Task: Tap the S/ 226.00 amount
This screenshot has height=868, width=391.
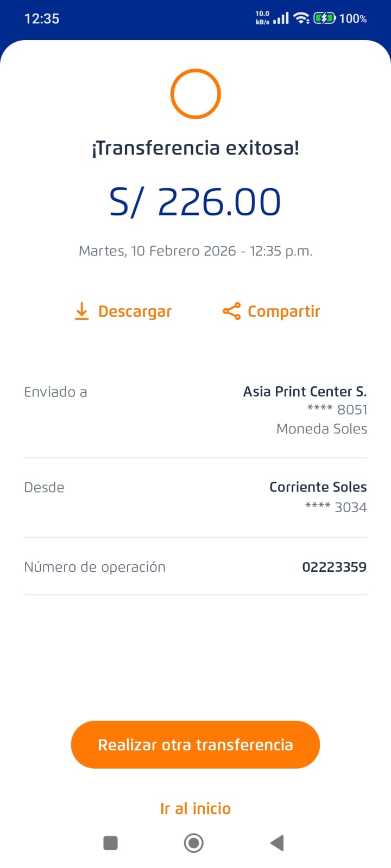Action: point(195,202)
